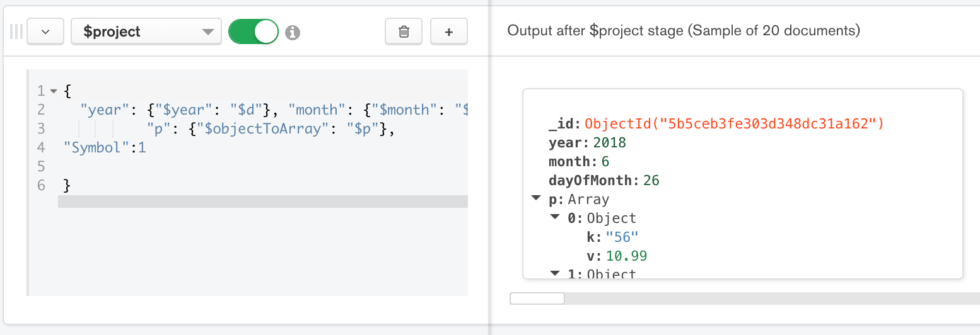Click the Output after $project stage heading
This screenshot has width=980, height=335.
point(684,30)
